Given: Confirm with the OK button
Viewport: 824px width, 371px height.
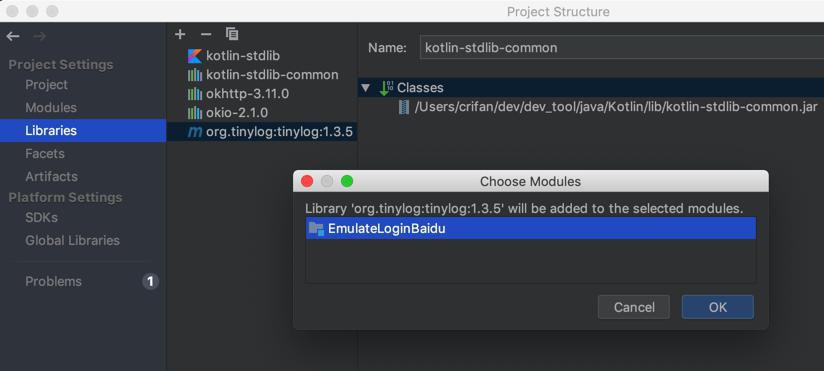Looking at the screenshot, I should pos(718,307).
